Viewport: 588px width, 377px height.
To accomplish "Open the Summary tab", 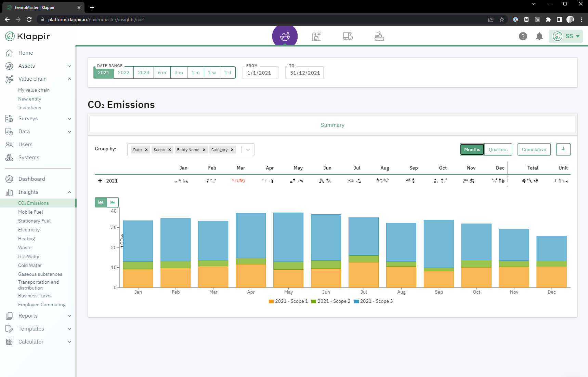I will [x=332, y=125].
